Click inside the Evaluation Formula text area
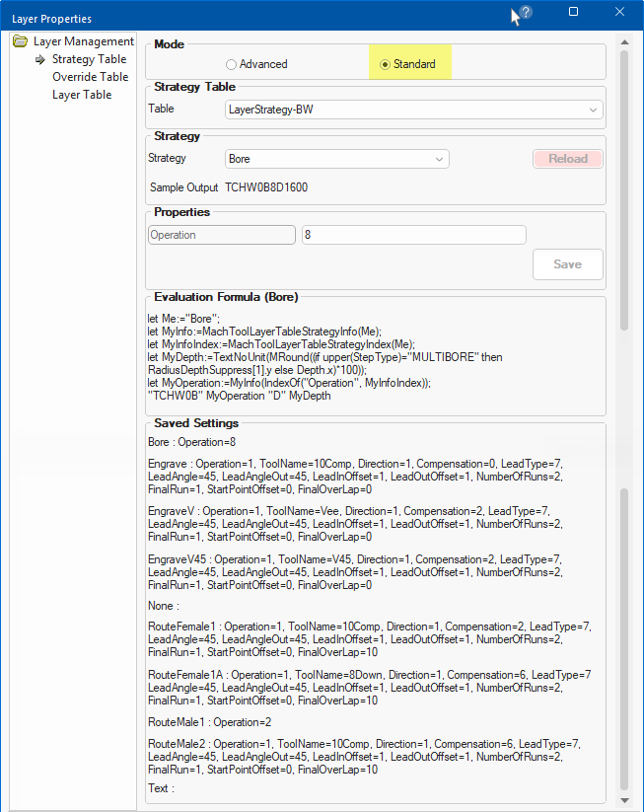Screen dimensions: 644x812 coord(375,355)
